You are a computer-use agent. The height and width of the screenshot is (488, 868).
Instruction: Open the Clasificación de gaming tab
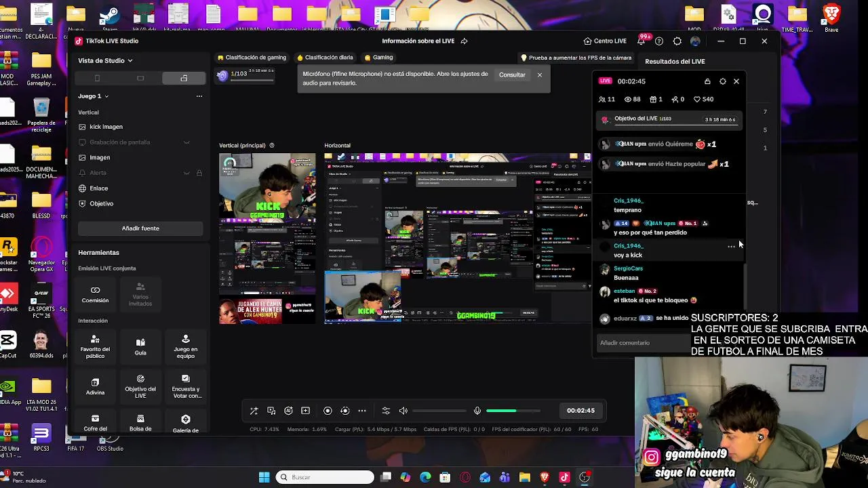[252, 58]
